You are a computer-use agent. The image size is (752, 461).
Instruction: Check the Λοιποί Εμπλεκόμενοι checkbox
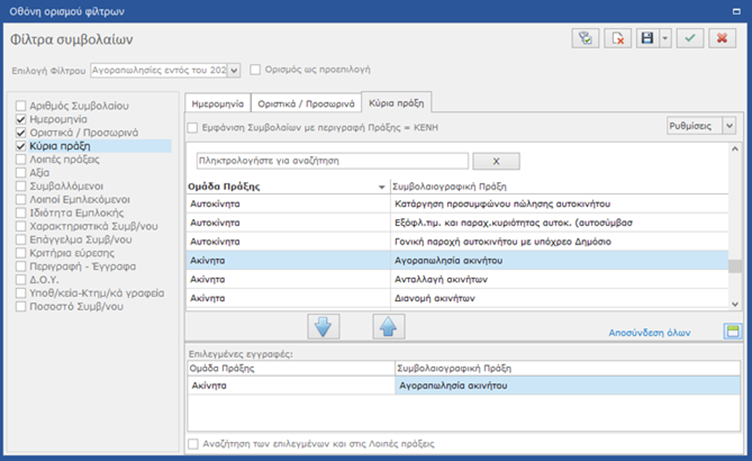click(21, 200)
